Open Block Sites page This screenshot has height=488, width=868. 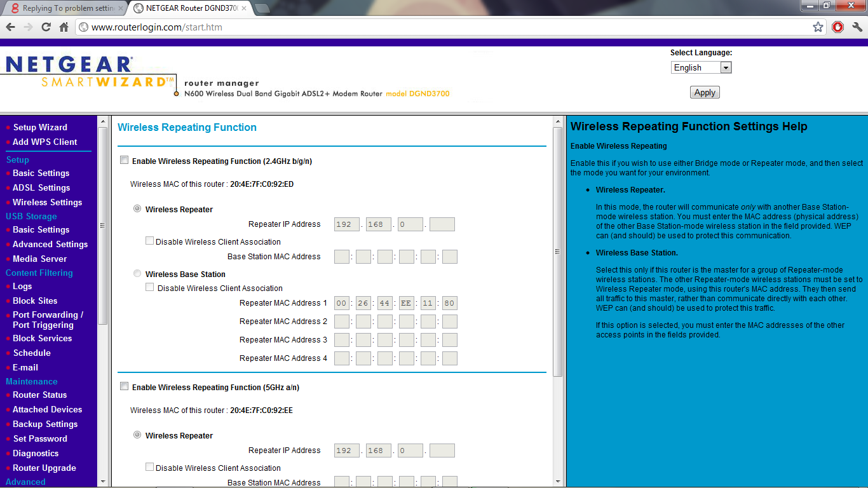pos(35,301)
